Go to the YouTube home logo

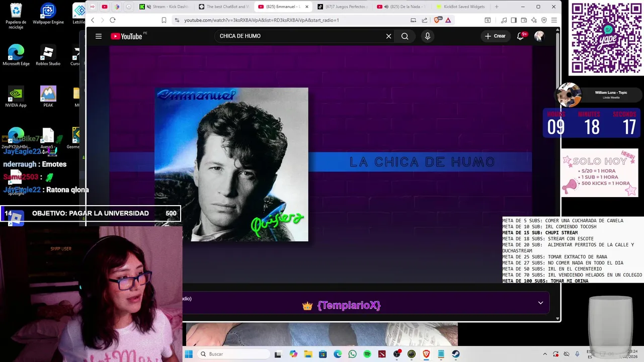pyautogui.click(x=127, y=36)
